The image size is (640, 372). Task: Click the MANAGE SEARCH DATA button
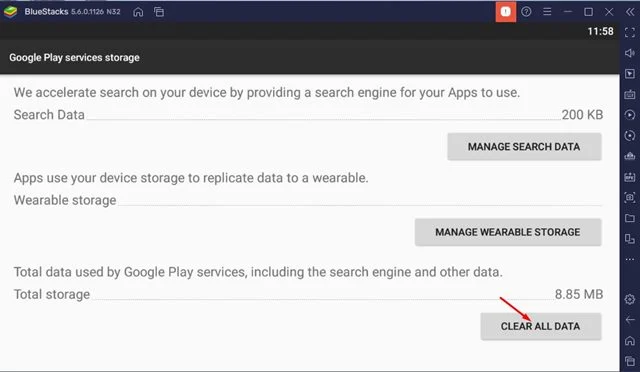(x=524, y=147)
